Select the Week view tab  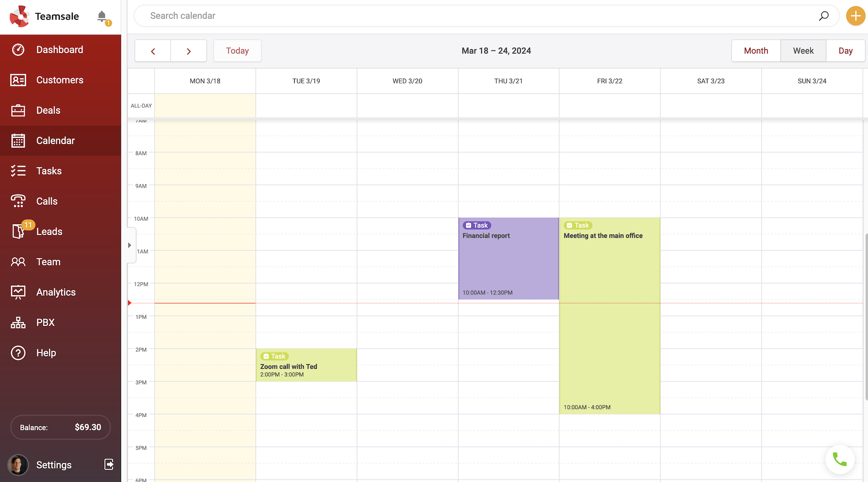pos(803,51)
